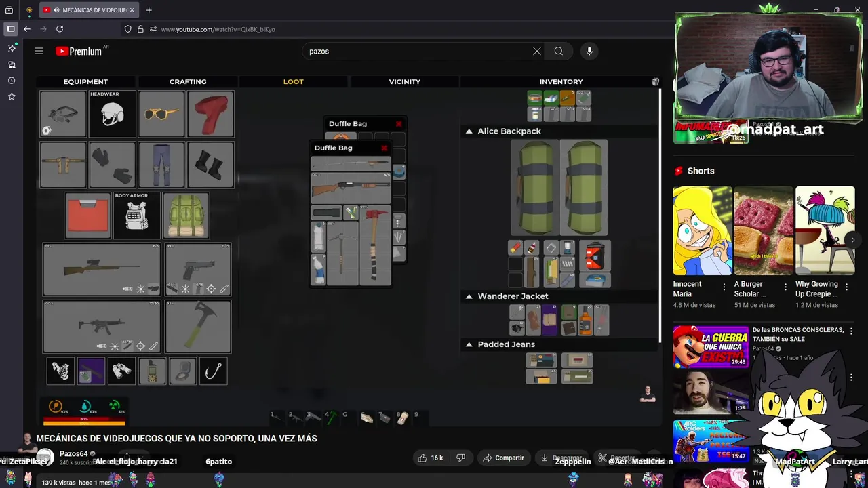Viewport: 868px width, 488px height.
Task: Select the white helmet in Headwear slot
Action: point(113,114)
